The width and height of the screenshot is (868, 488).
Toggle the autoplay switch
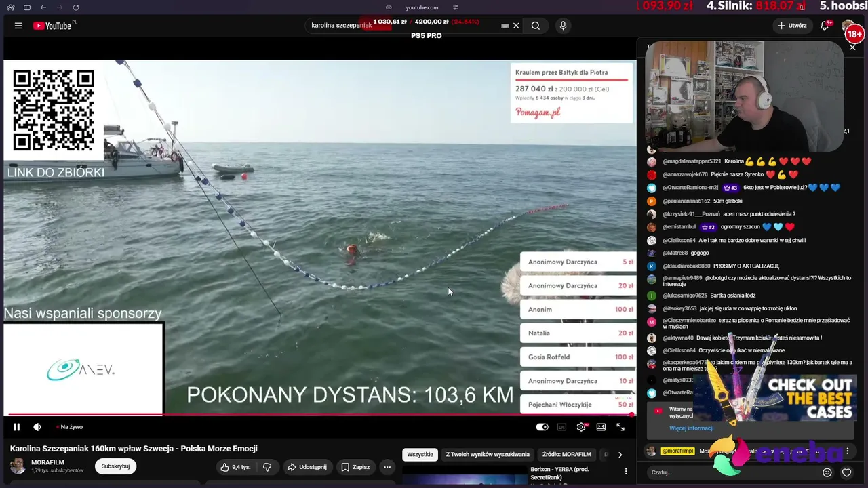coord(542,427)
